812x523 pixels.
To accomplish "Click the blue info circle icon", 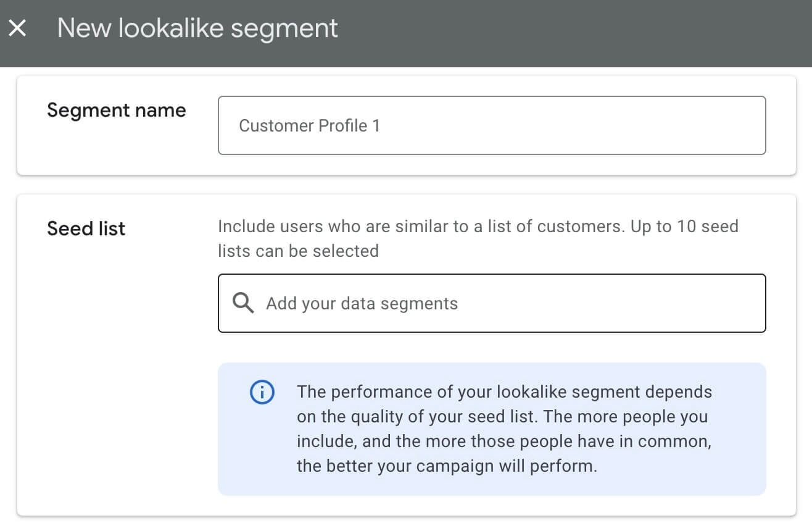I will click(x=262, y=392).
